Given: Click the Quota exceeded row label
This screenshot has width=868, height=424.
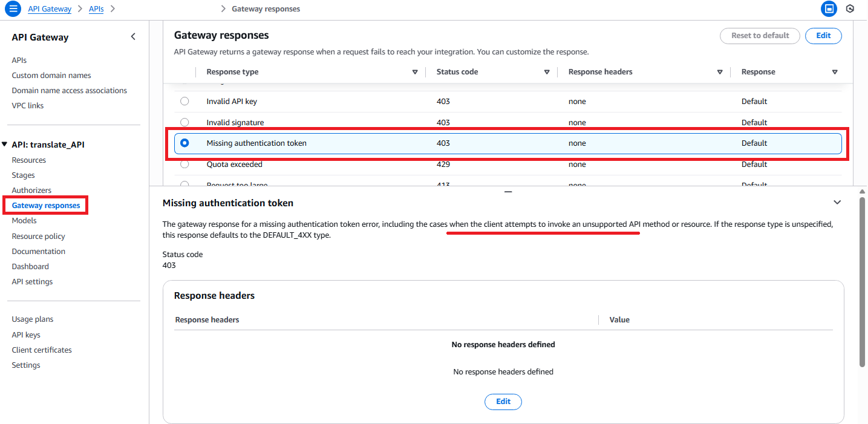Looking at the screenshot, I should (234, 164).
